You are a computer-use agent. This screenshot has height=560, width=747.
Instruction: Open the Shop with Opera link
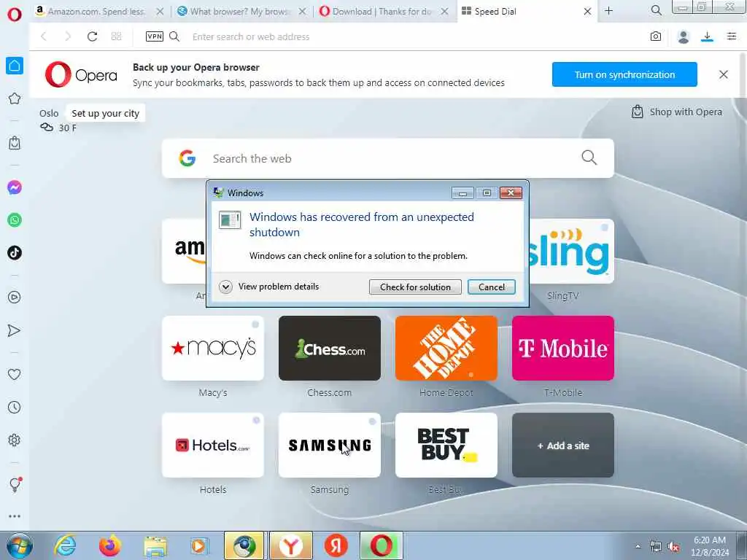click(x=677, y=112)
